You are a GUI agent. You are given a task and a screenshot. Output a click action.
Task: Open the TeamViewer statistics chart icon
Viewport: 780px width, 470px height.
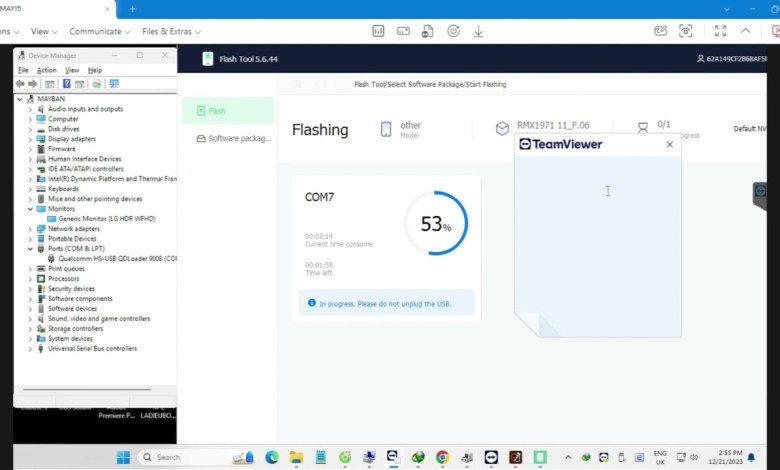[379, 31]
